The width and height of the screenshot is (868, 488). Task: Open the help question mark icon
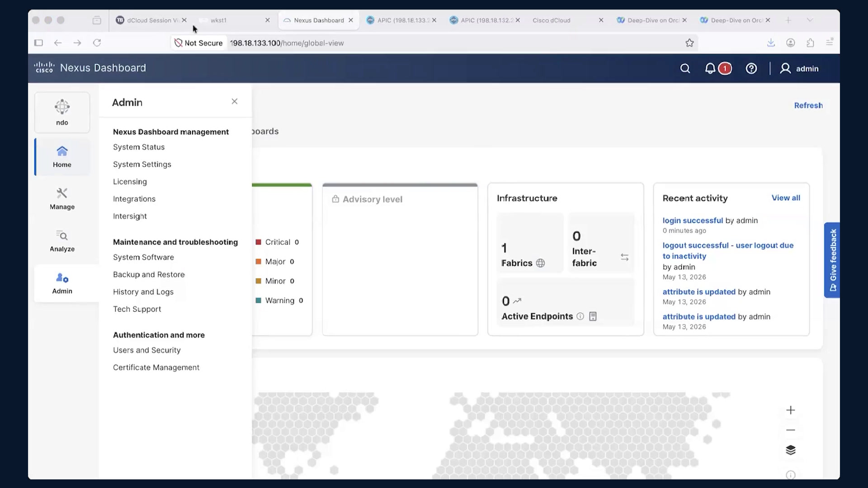(751, 68)
